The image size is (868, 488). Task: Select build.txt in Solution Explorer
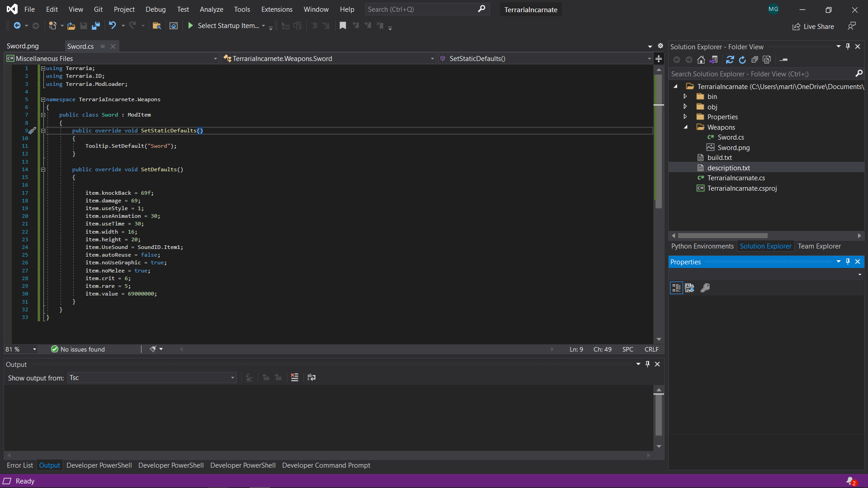click(719, 158)
